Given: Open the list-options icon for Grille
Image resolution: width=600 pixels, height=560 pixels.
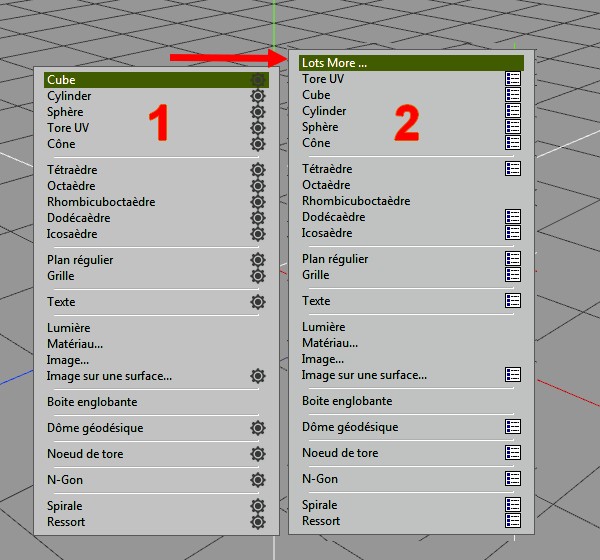Looking at the screenshot, I should (x=513, y=275).
